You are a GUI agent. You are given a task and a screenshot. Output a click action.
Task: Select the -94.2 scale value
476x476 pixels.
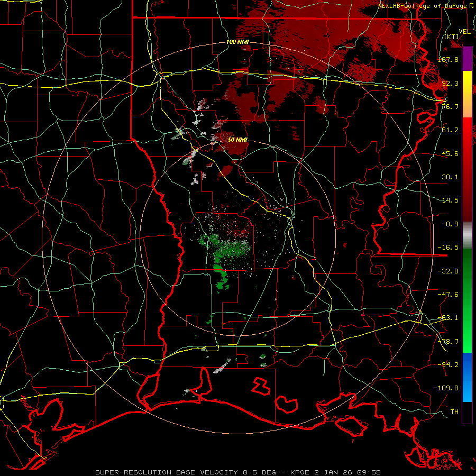pyautogui.click(x=448, y=364)
